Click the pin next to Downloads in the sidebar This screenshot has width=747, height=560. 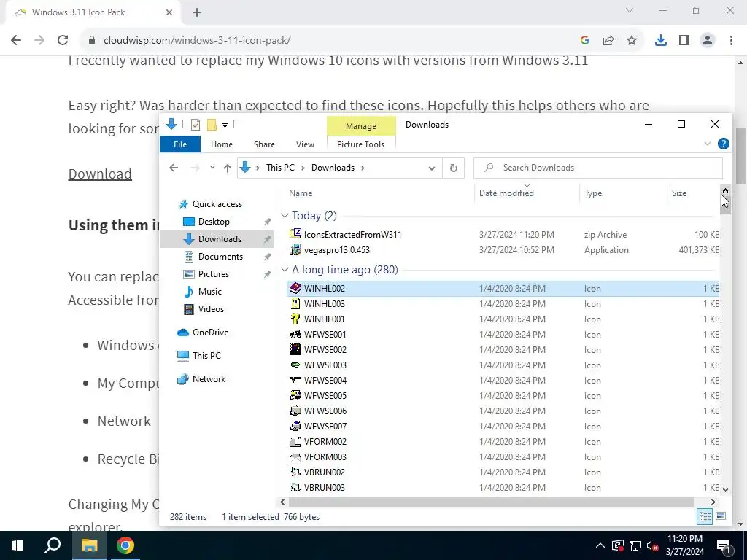coord(267,239)
